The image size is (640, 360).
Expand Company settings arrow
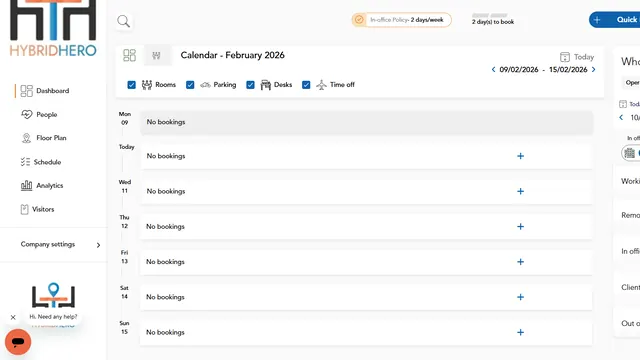coord(98,245)
